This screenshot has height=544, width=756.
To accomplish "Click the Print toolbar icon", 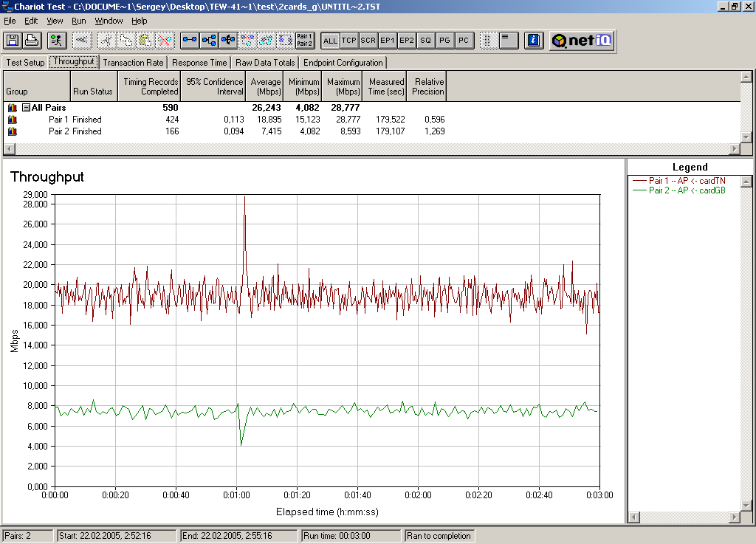I will [x=31, y=41].
